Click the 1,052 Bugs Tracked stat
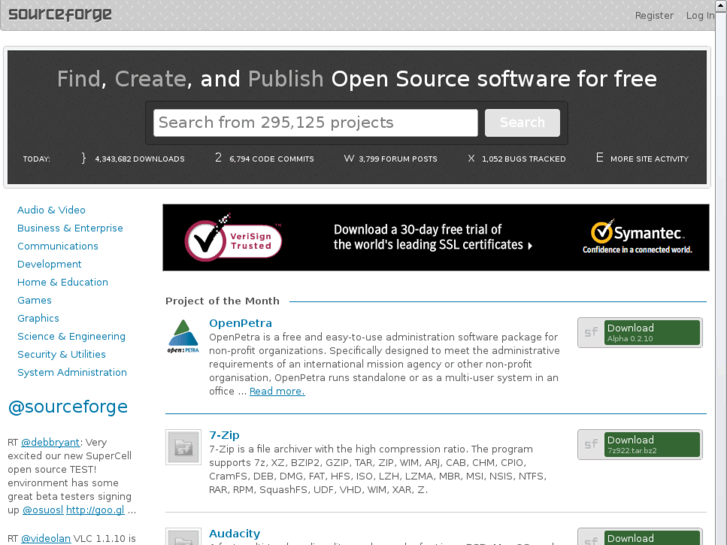The image size is (727, 545). [523, 159]
